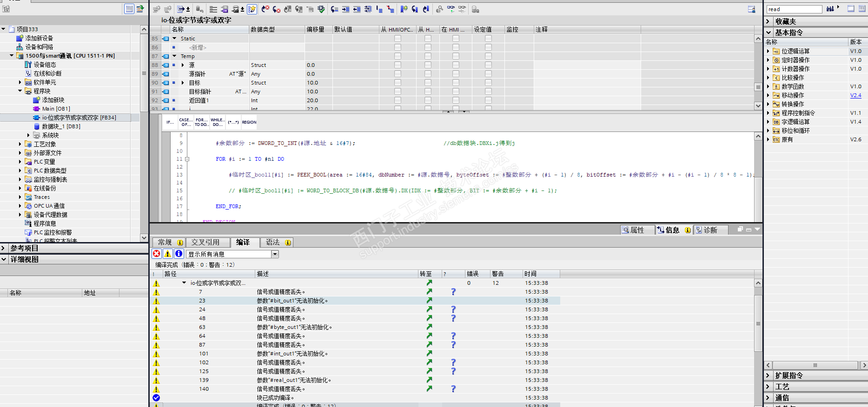
Task: Toggle HMI/OPC accessible checkbox for 目标 row
Action: coord(398,83)
